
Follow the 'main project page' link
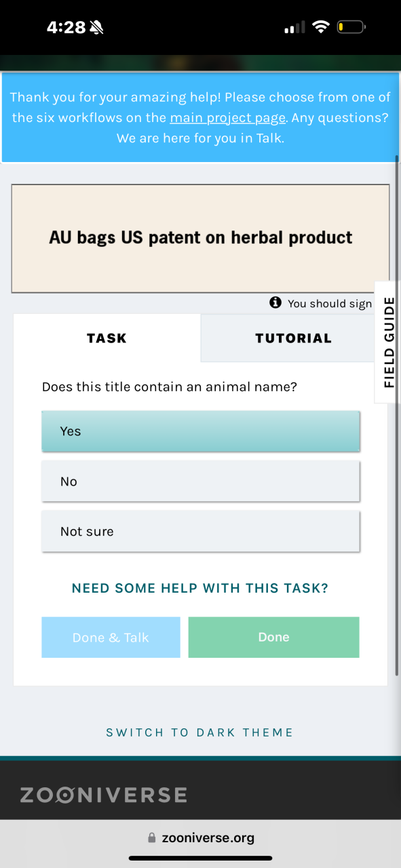coord(228,118)
